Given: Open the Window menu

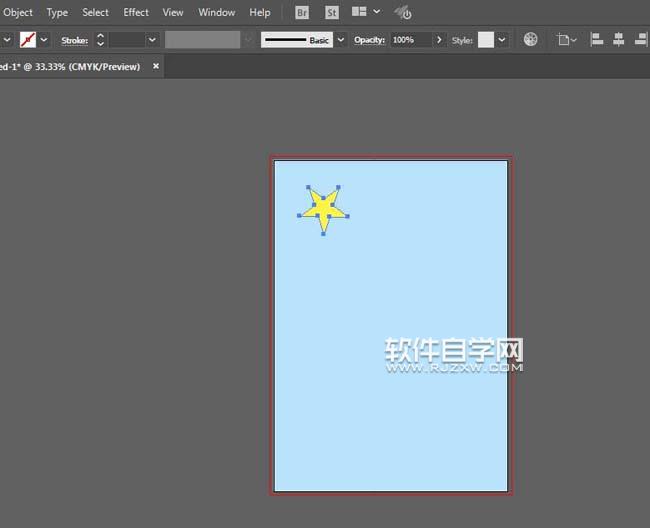Looking at the screenshot, I should click(x=217, y=13).
